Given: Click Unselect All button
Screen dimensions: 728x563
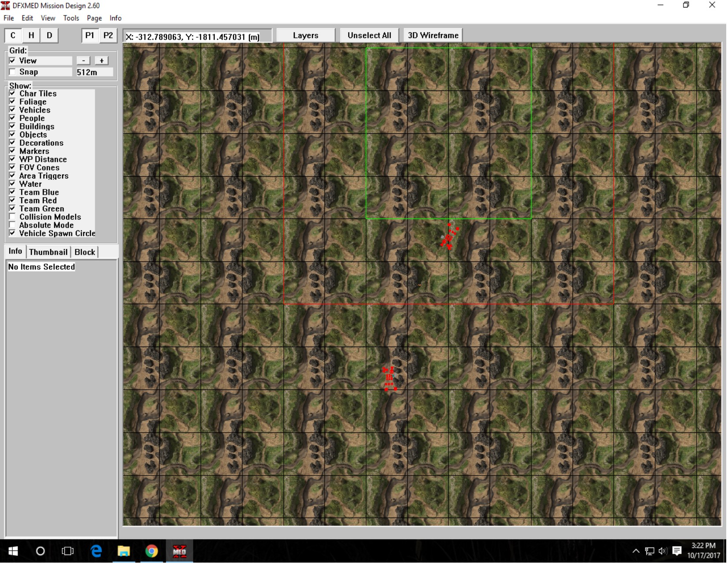Looking at the screenshot, I should tap(369, 35).
